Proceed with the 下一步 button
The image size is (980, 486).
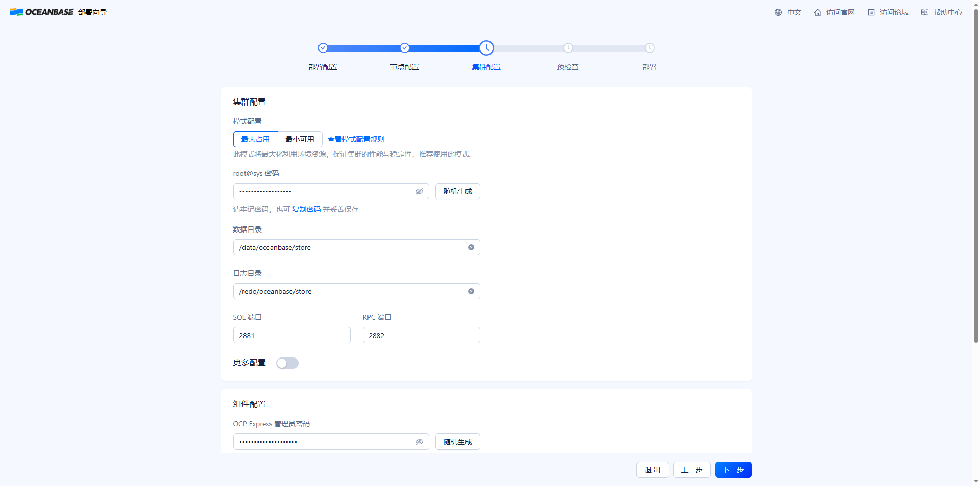[x=733, y=470]
